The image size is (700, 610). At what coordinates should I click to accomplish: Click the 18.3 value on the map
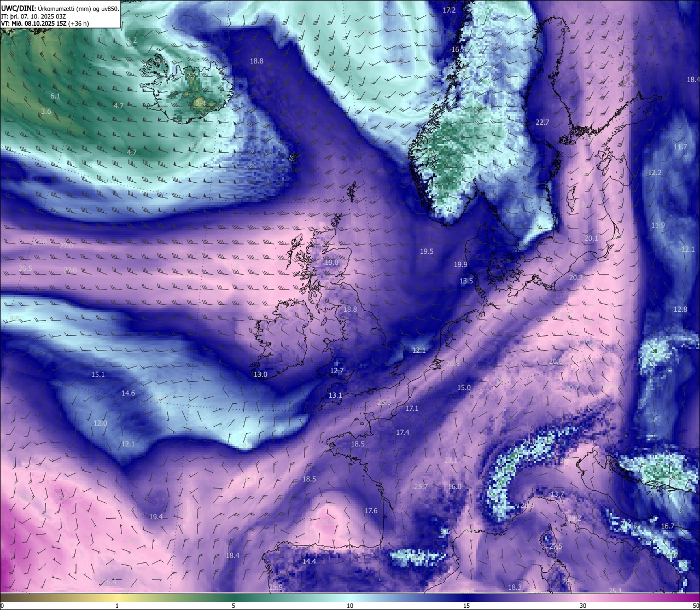coord(515,588)
